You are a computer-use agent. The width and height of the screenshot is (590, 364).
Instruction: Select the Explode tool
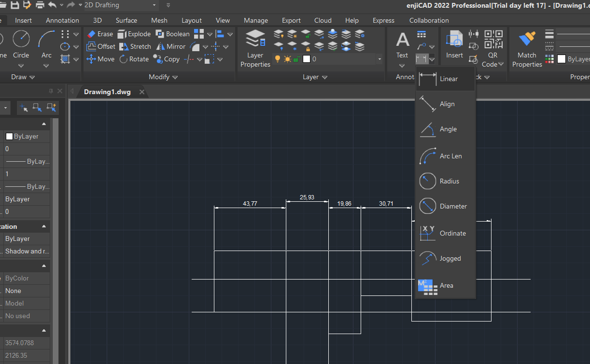point(134,34)
